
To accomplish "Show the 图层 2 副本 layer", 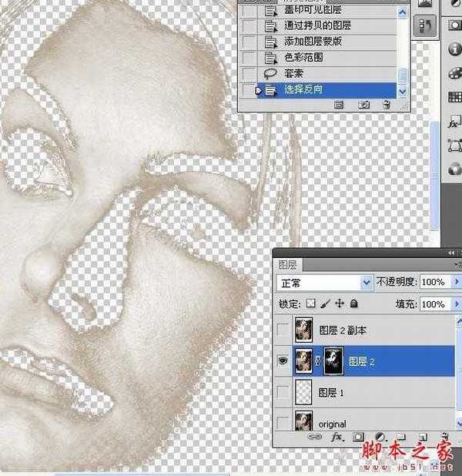I will (x=283, y=330).
